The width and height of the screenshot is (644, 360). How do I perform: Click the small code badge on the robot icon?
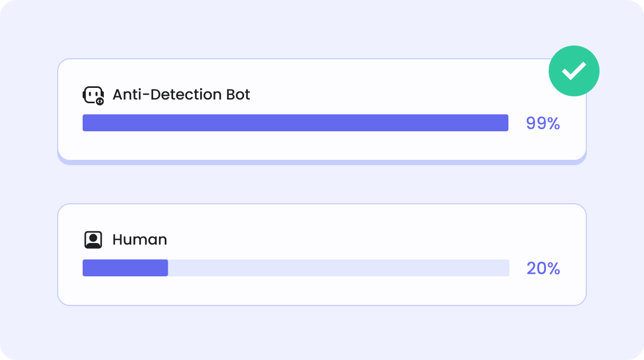[100, 101]
